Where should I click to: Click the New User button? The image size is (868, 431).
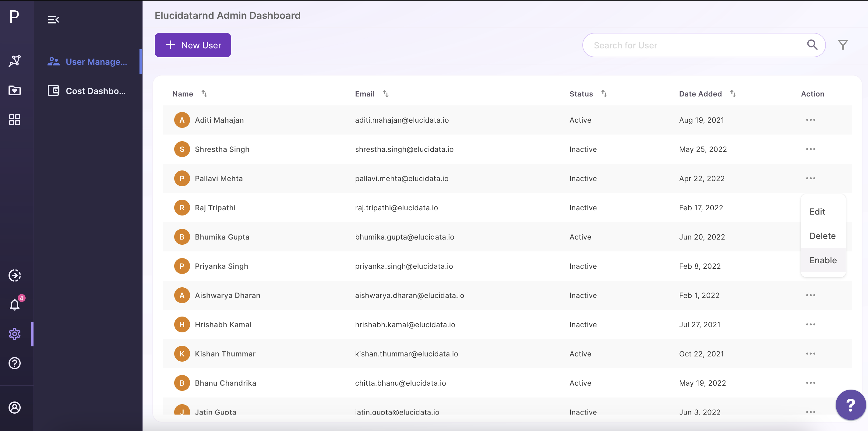click(x=193, y=45)
